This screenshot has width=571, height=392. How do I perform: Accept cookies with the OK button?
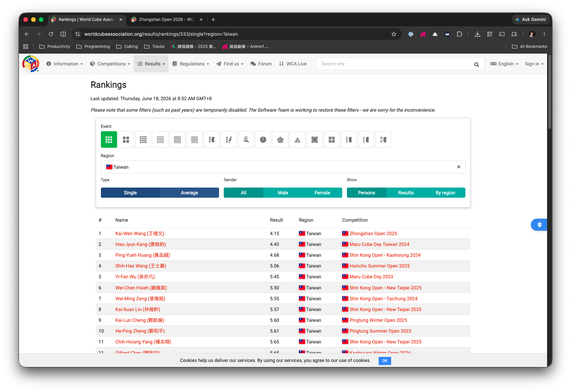point(385,361)
